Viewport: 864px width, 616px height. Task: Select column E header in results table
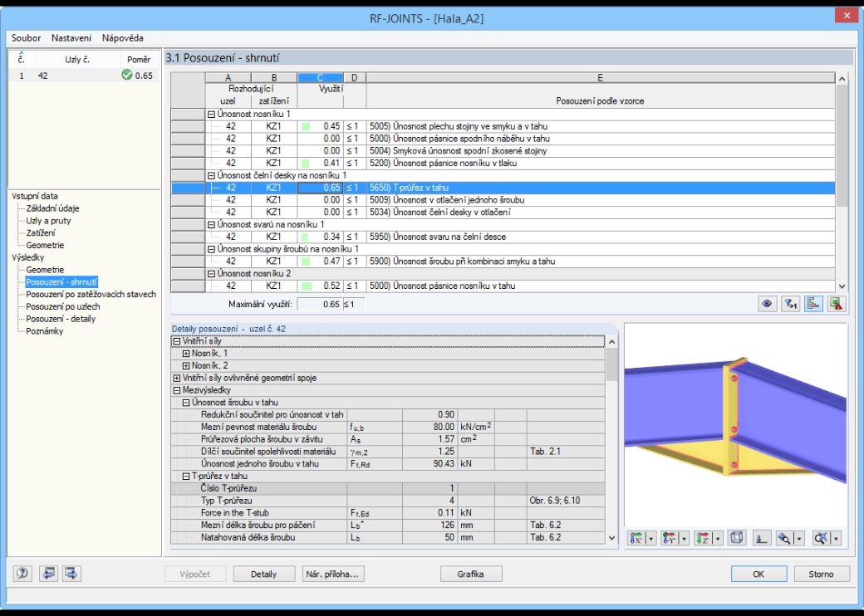pos(600,77)
